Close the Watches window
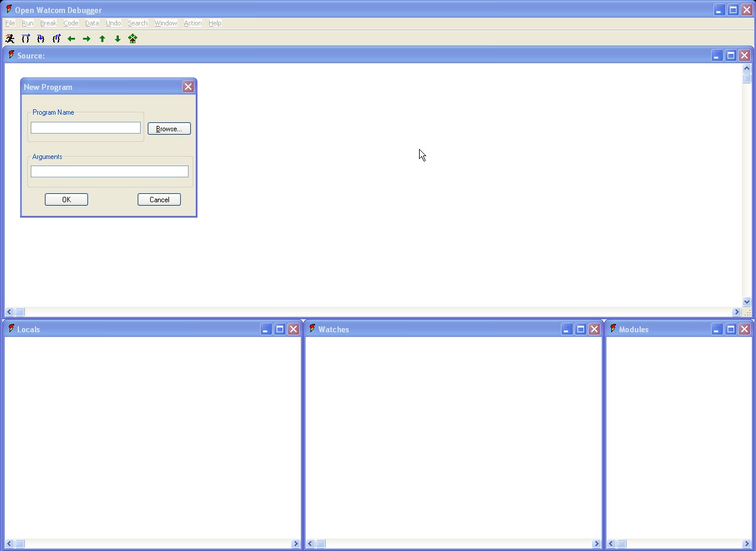The image size is (756, 551). point(594,329)
